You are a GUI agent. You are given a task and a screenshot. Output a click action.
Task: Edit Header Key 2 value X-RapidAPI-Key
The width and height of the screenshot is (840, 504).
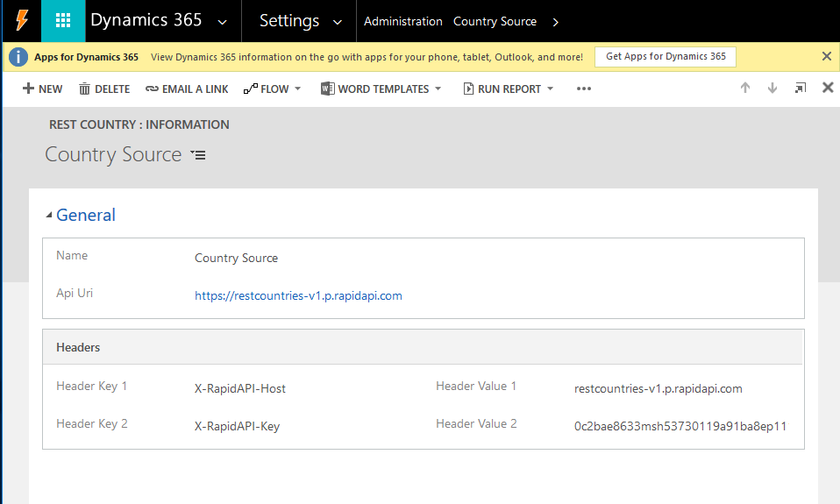(x=237, y=426)
